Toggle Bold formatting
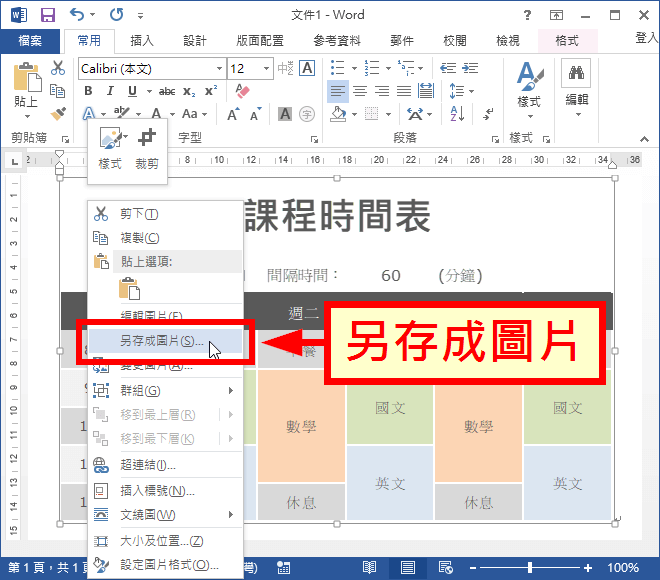Screen dimensions: 660x580 pos(88,90)
